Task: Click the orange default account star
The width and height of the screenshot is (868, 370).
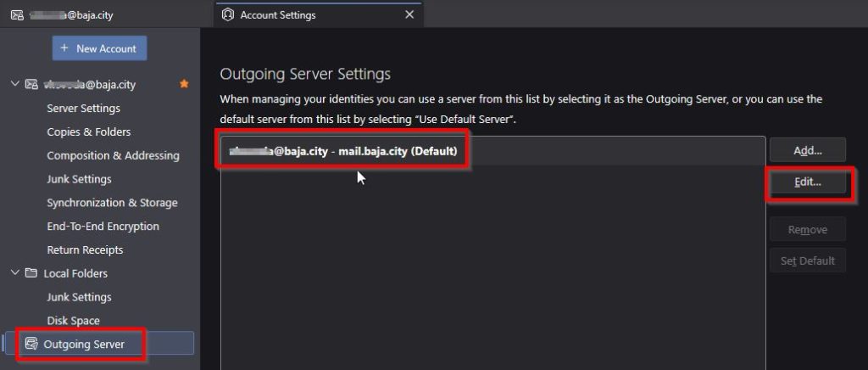Action: tap(184, 84)
